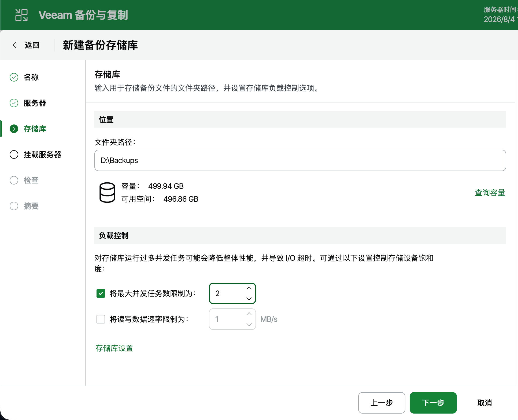Click the free space value 496.86 GB
Viewport: 518px width, 420px height.
(181, 199)
